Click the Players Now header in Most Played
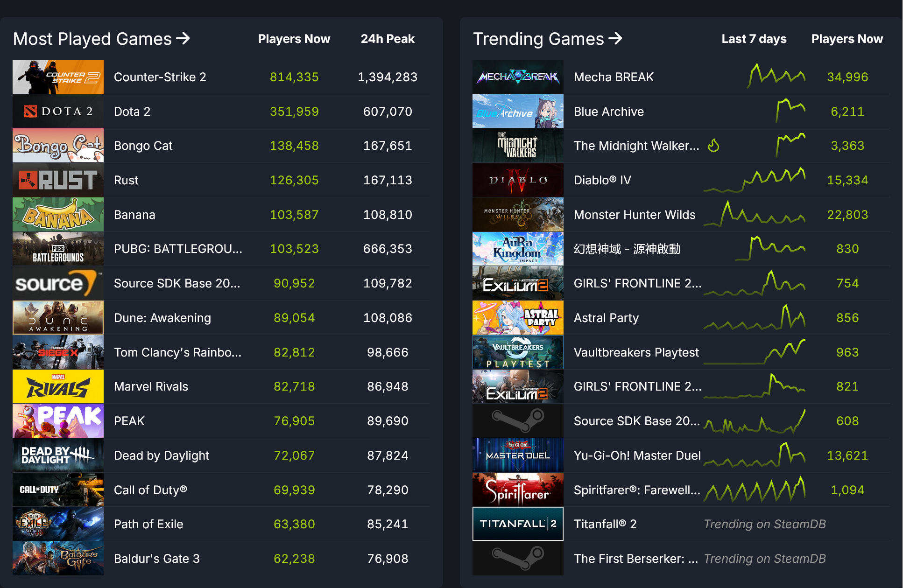 294,39
